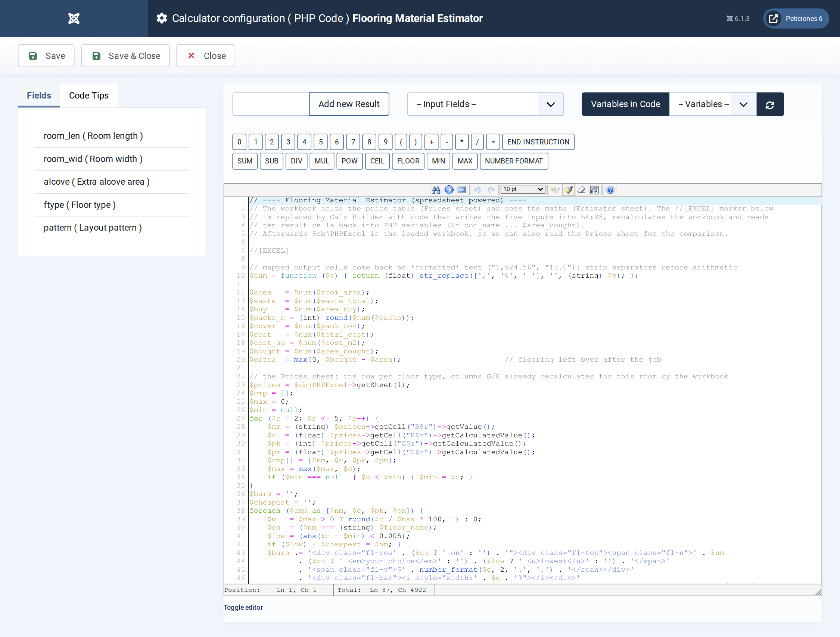Click the spell check 'ab' icon
Screen dimensions: 840x637
pyautogui.click(x=555, y=190)
